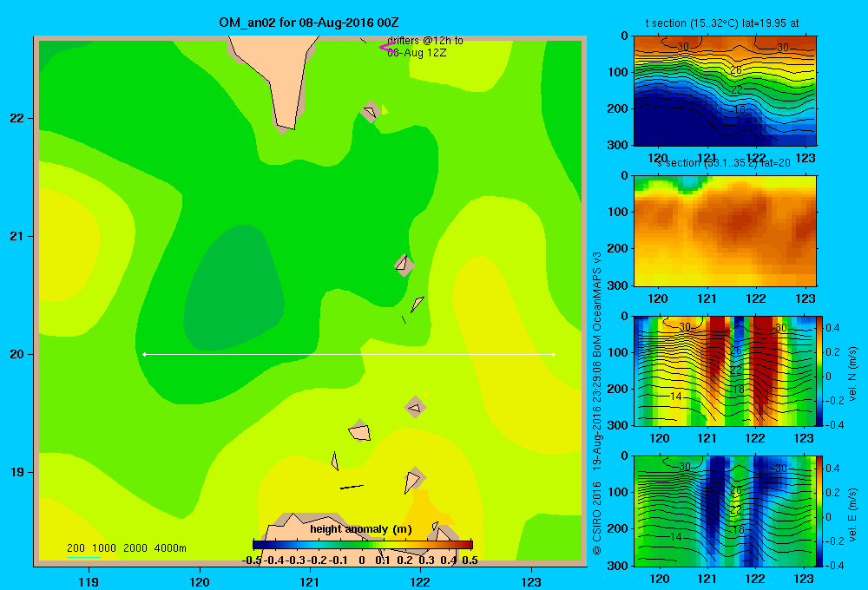Click the '22' latitude tick on map axis

coord(17,119)
